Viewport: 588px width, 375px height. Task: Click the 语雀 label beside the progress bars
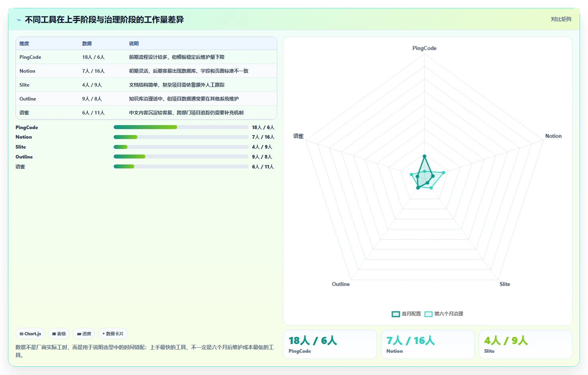click(20, 167)
